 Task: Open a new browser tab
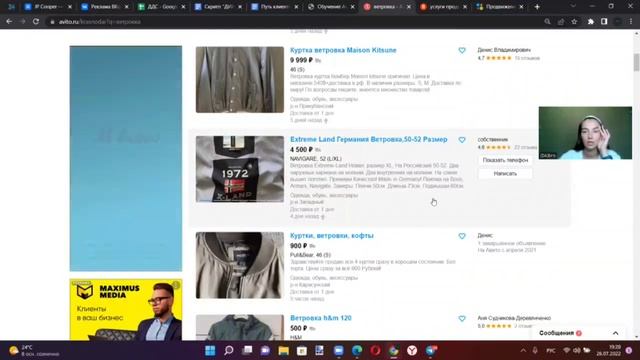coord(537,7)
